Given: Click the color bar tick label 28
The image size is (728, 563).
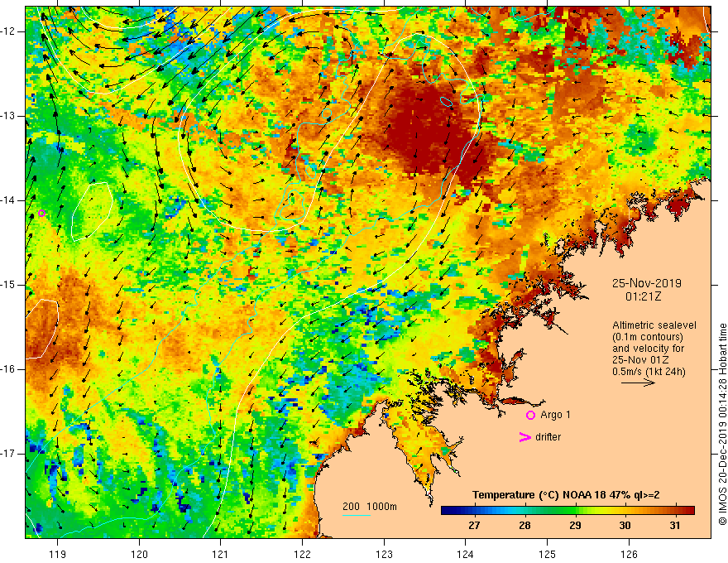Looking at the screenshot, I should (x=524, y=526).
